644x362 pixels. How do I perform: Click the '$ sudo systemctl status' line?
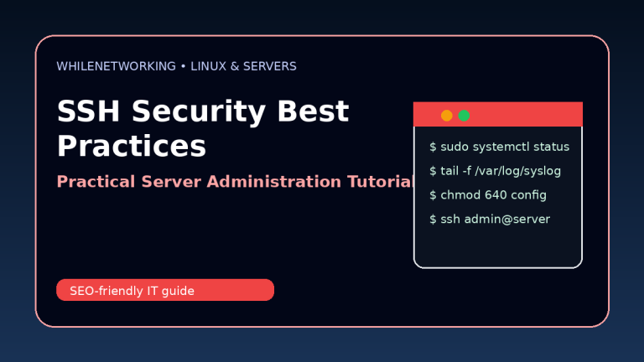coord(500,147)
